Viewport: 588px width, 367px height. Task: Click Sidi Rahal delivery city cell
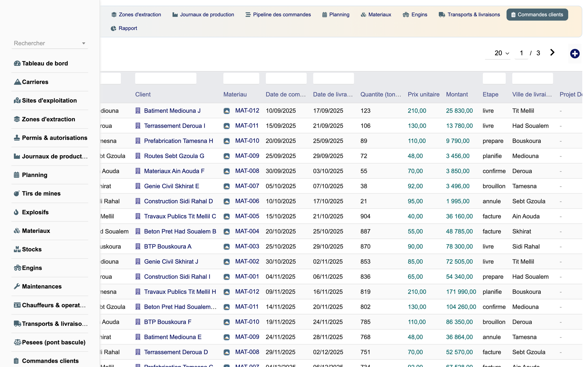[526, 247]
